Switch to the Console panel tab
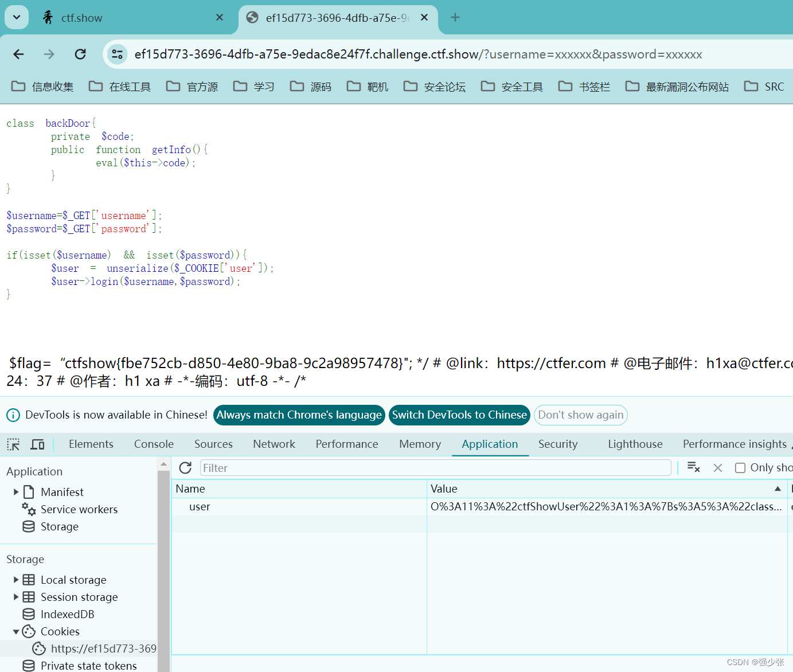Image resolution: width=793 pixels, height=672 pixels. pos(154,444)
